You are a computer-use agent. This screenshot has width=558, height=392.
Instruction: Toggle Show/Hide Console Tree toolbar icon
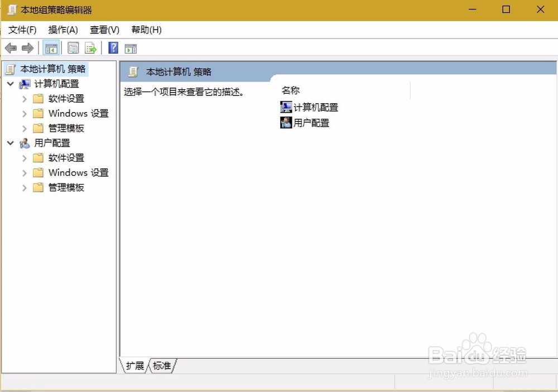coord(51,48)
